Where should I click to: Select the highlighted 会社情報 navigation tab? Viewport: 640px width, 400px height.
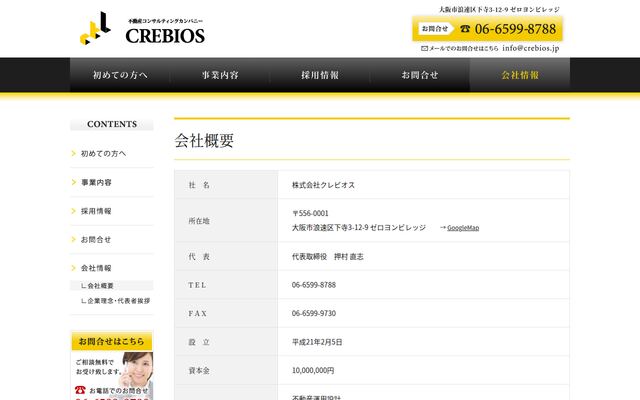[x=520, y=75]
